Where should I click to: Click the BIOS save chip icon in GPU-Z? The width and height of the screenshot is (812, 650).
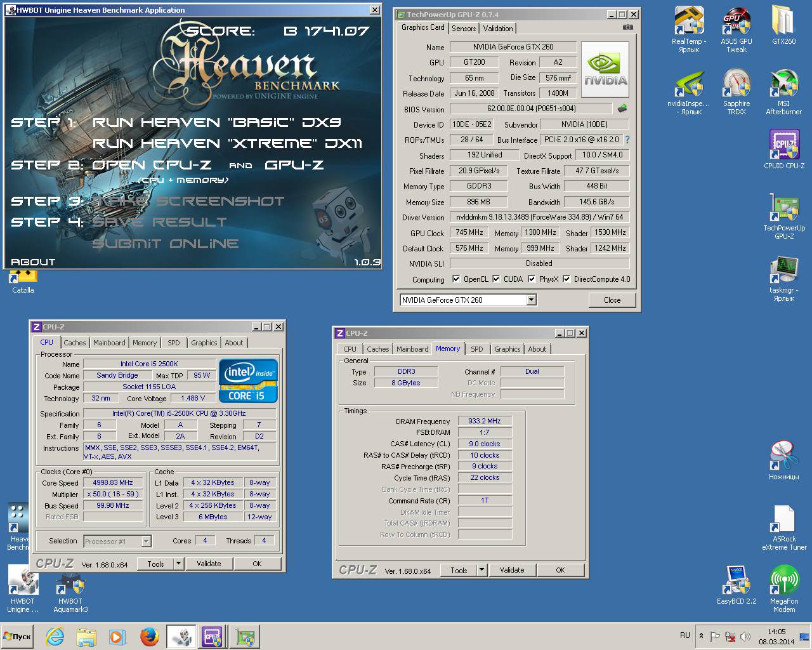(x=622, y=109)
